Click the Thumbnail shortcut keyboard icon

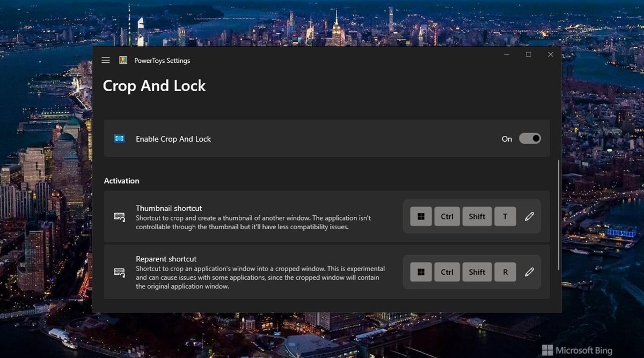coord(119,217)
